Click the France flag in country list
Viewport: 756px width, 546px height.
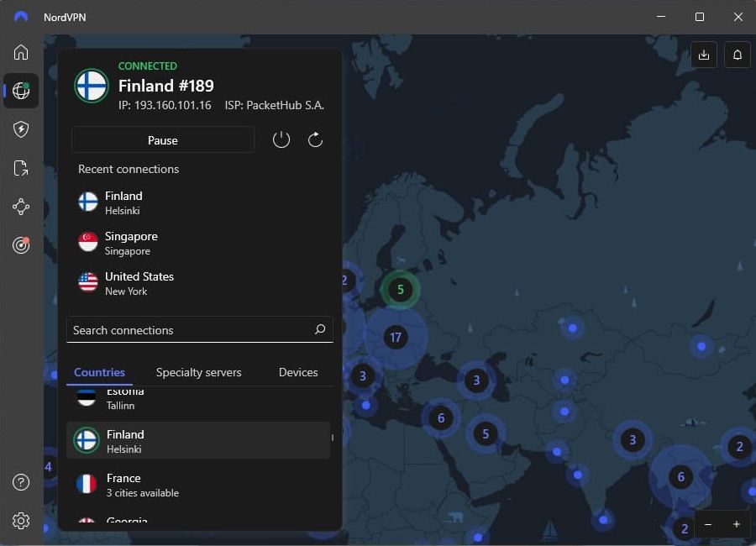coord(87,484)
